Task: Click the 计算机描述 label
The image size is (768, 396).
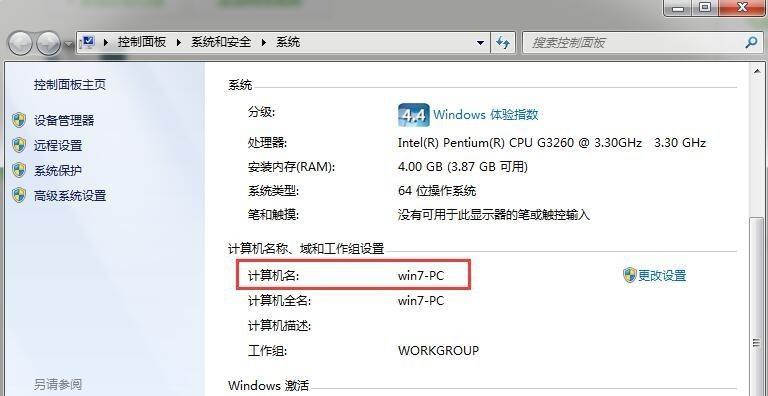Action: point(279,325)
